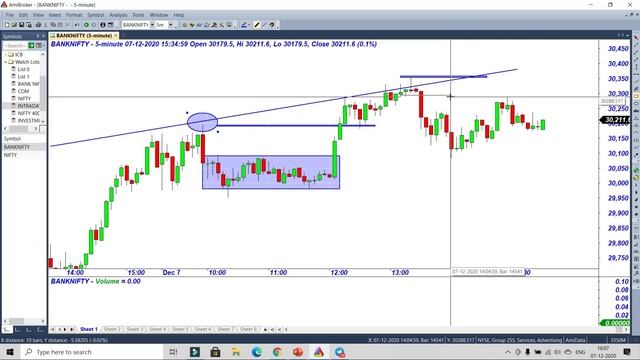Click the Open file toolbar icon

point(14,25)
